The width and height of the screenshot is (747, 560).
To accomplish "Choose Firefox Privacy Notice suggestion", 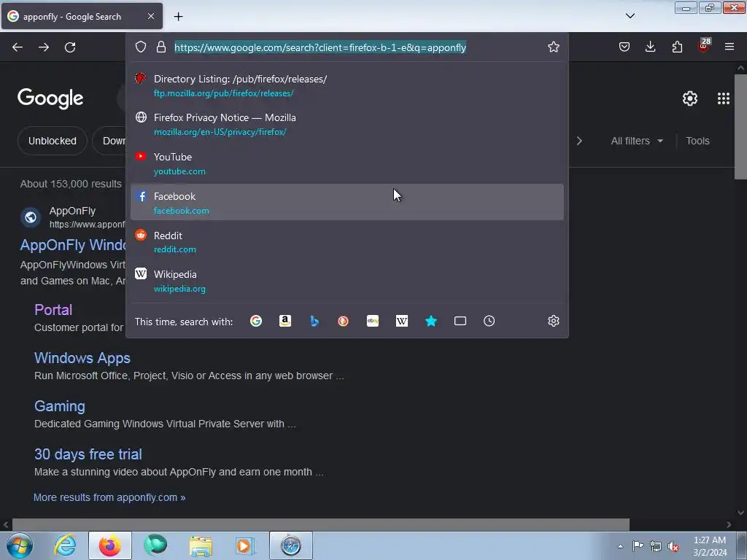I will coord(347,124).
